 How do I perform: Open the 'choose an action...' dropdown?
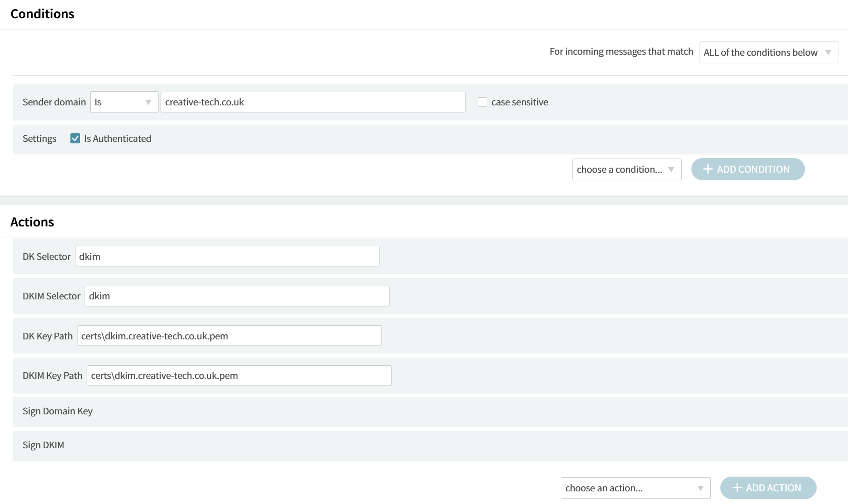tap(635, 488)
